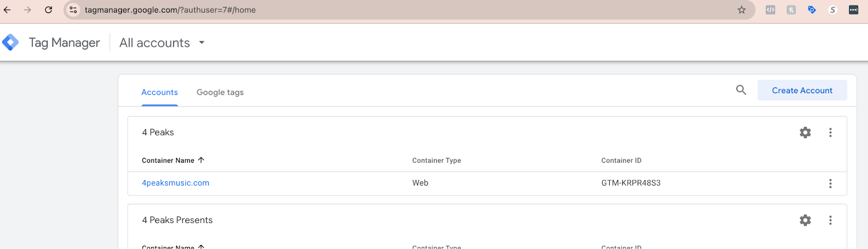Click Container Type header in 4 Peaks

tap(436, 161)
